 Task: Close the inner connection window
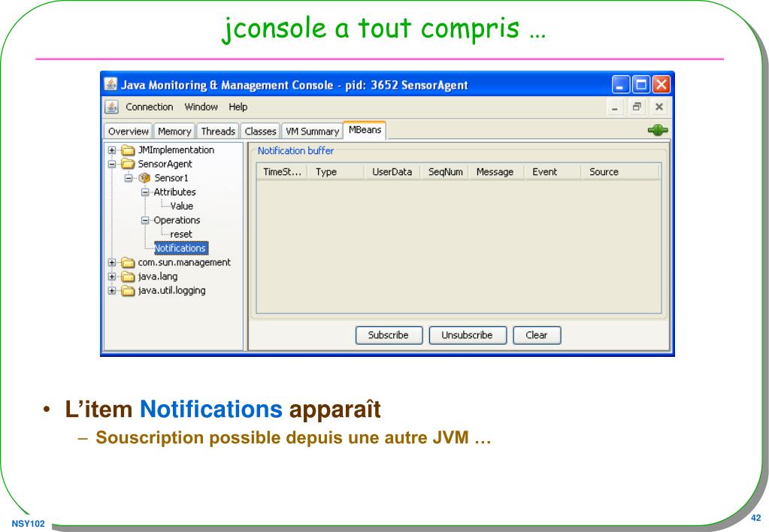(x=659, y=107)
